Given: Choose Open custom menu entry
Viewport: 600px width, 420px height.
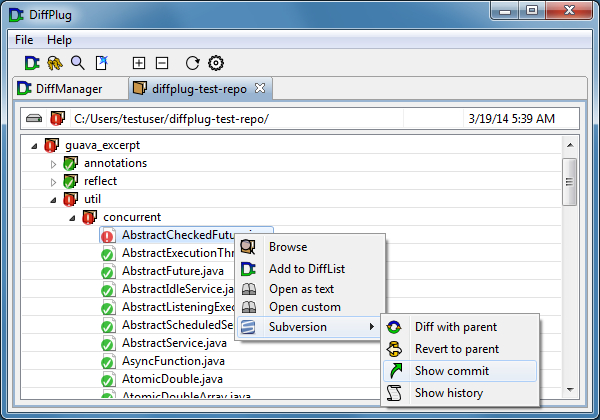Looking at the screenshot, I should (310, 307).
